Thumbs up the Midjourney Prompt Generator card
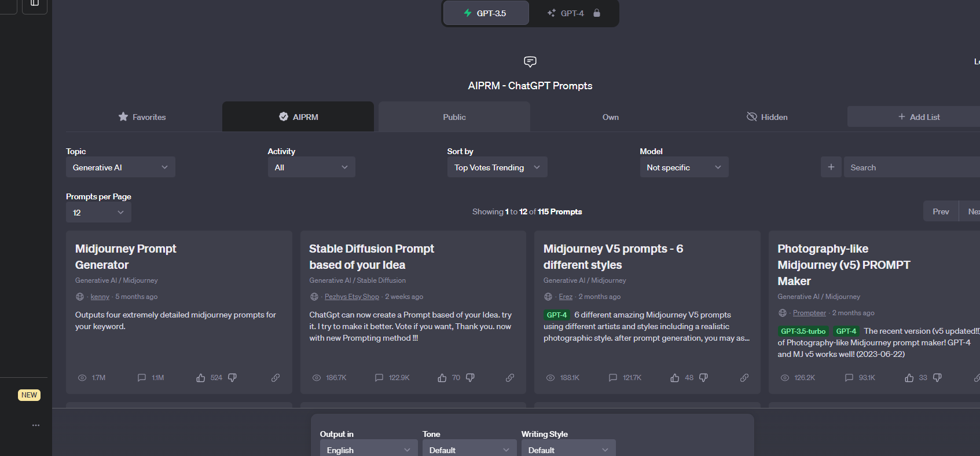The width and height of the screenshot is (980, 456). point(201,378)
